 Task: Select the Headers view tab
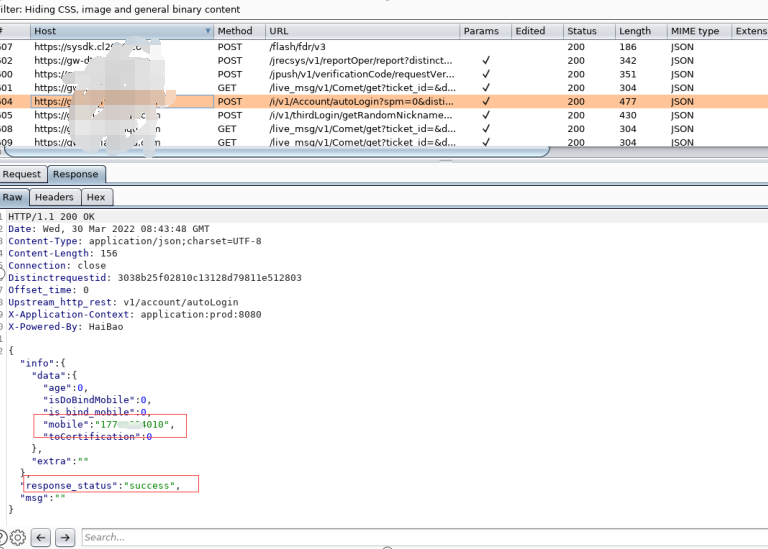click(54, 197)
